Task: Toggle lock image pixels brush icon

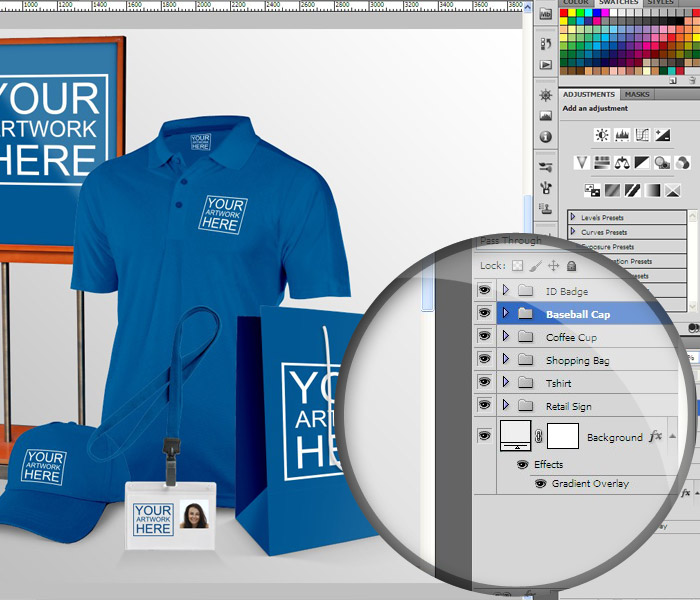Action: click(535, 266)
